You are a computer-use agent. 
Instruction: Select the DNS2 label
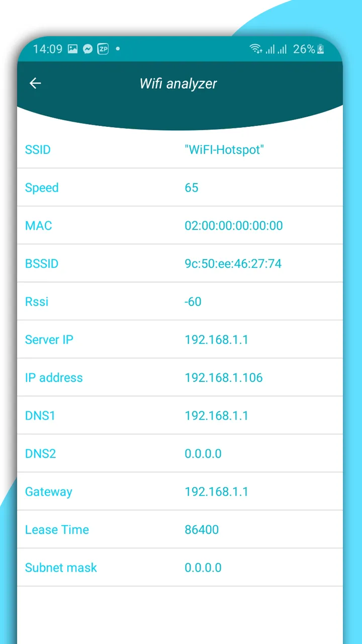click(40, 453)
